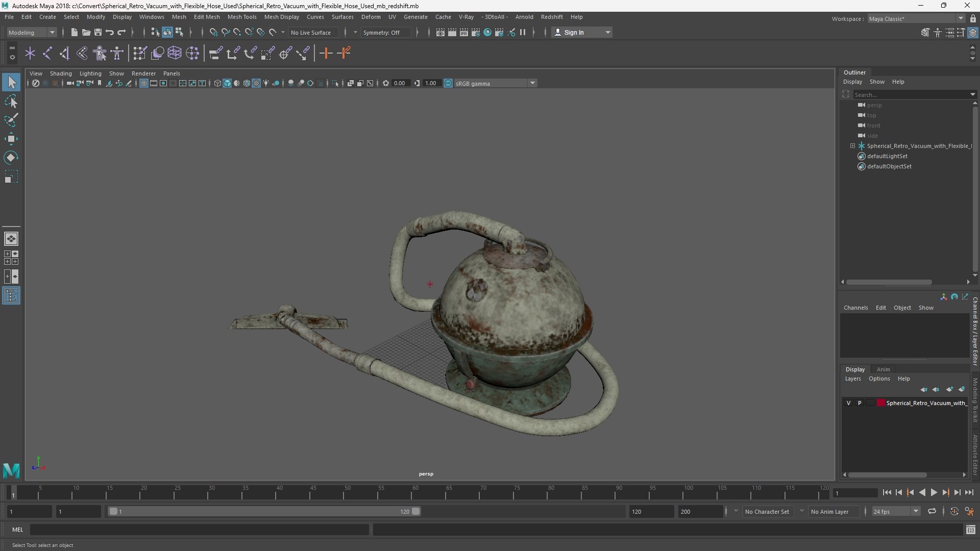This screenshot has width=980, height=551.
Task: Switch to the Anim layer tab
Action: tap(883, 369)
